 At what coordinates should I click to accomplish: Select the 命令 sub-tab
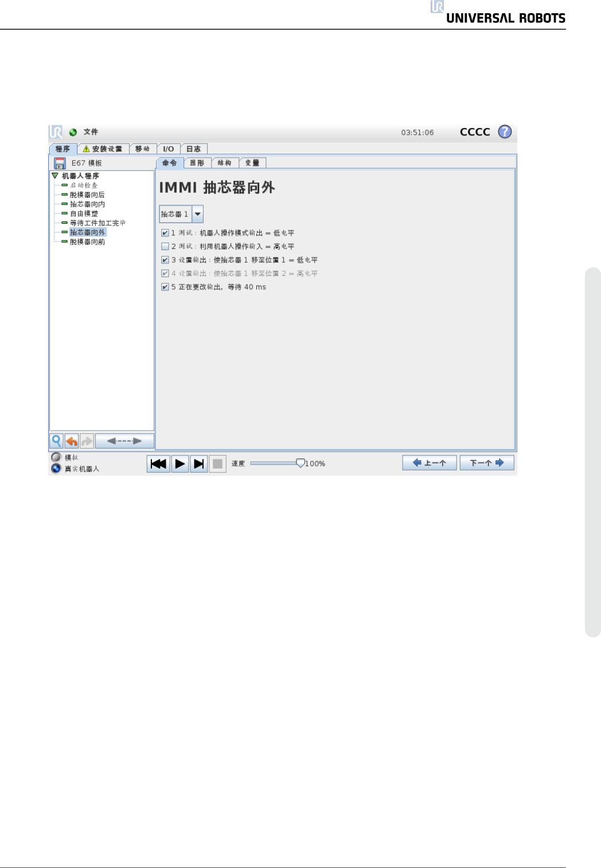pos(170,163)
